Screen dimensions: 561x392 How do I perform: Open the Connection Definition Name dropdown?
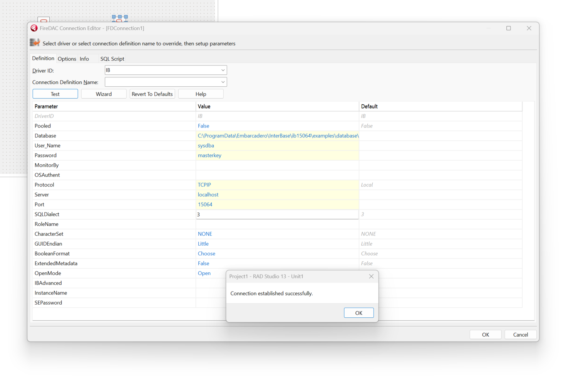tap(223, 82)
